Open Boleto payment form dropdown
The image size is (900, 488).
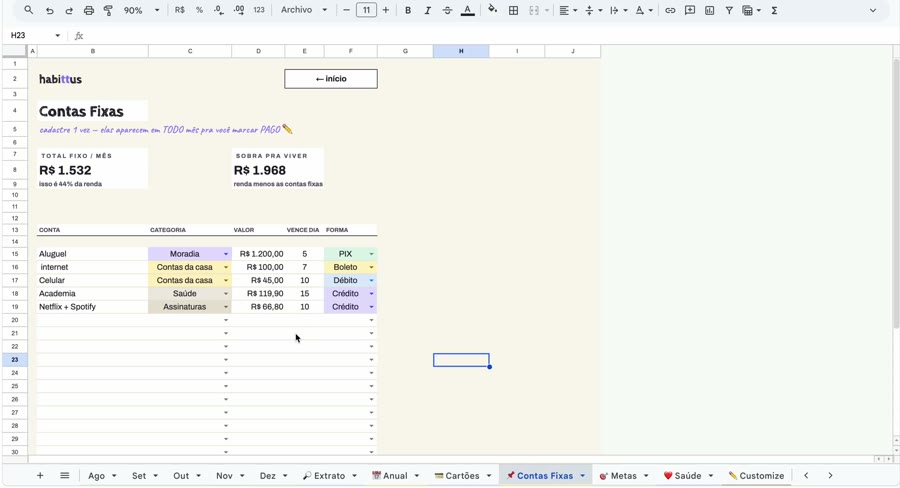[371, 267]
